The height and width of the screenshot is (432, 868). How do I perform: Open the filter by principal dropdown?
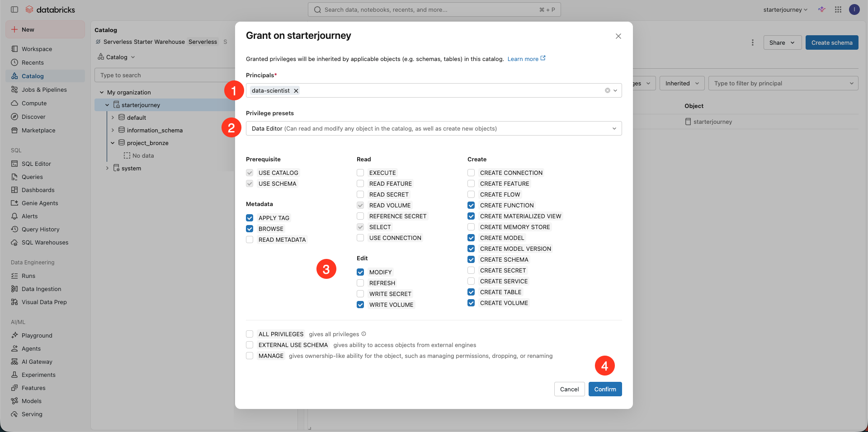tap(783, 83)
